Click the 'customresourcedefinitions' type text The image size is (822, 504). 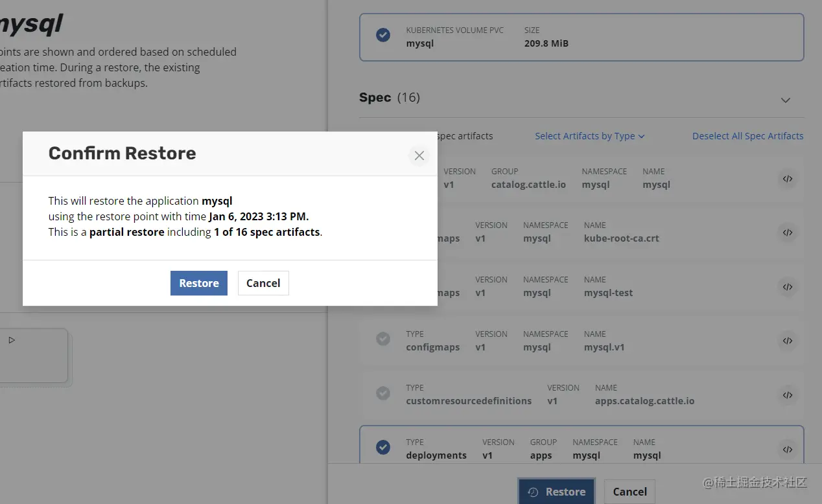[x=469, y=401]
